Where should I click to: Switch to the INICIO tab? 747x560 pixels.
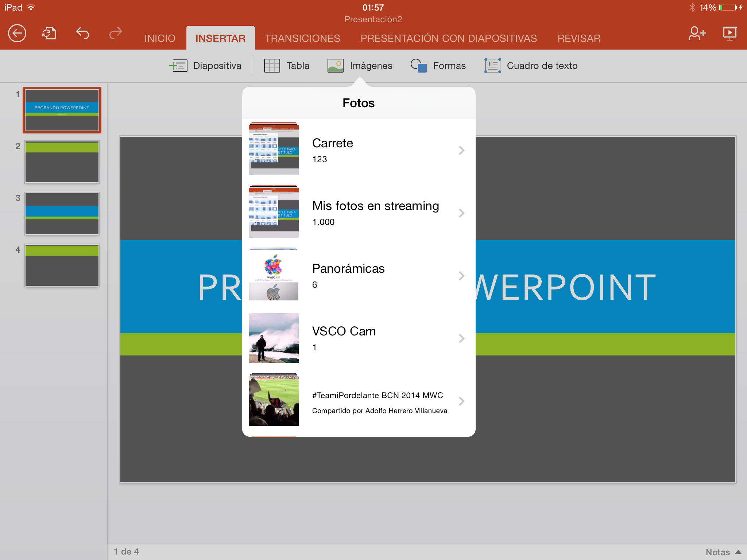point(160,38)
